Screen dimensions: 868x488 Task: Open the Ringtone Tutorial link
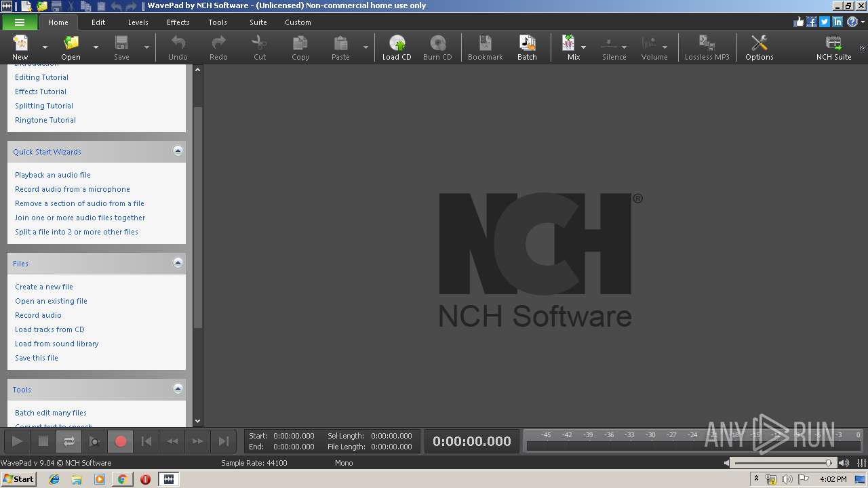(45, 120)
